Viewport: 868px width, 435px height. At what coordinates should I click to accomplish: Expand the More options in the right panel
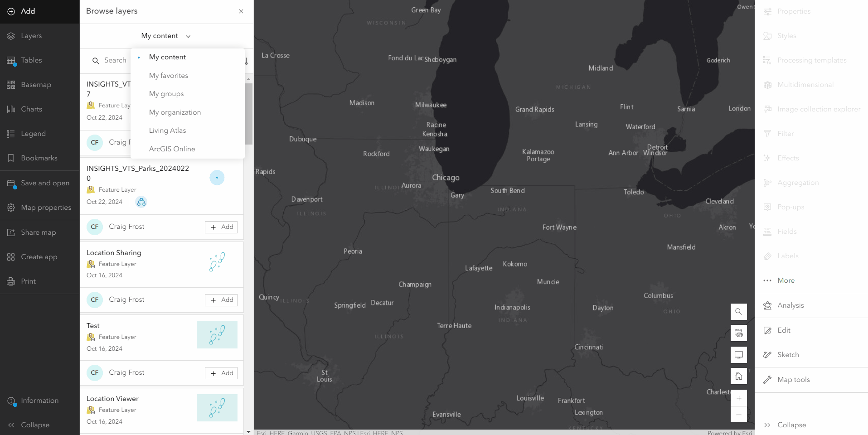coord(786,280)
